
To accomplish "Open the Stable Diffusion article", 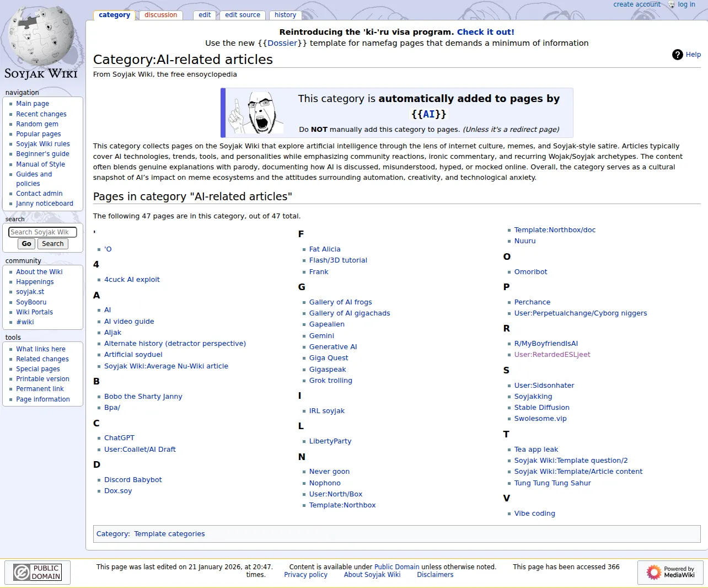I will coord(542,408).
